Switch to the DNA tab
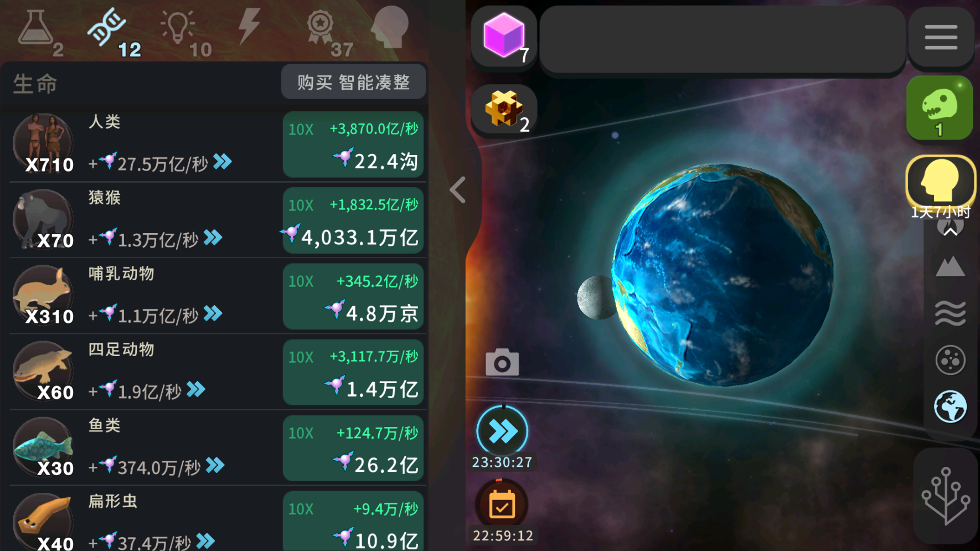The height and width of the screenshot is (551, 980). [x=112, y=32]
